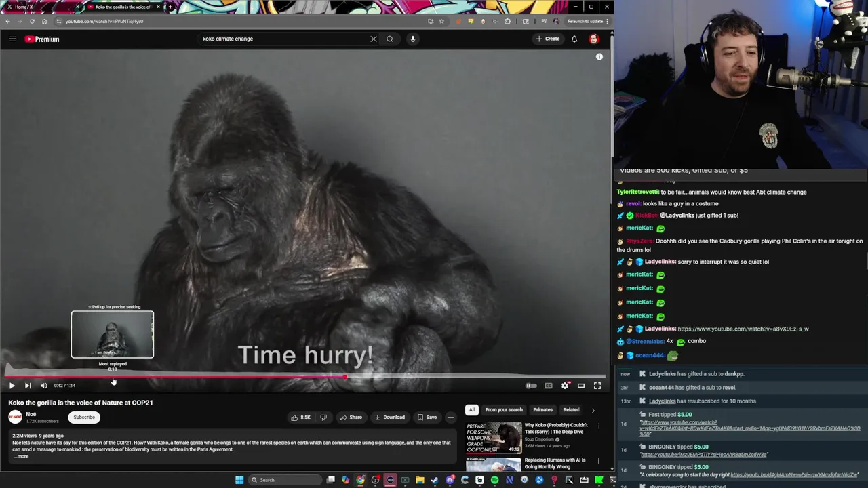The image size is (868, 488).
Task: Reload the page
Action: pyautogui.click(x=32, y=21)
